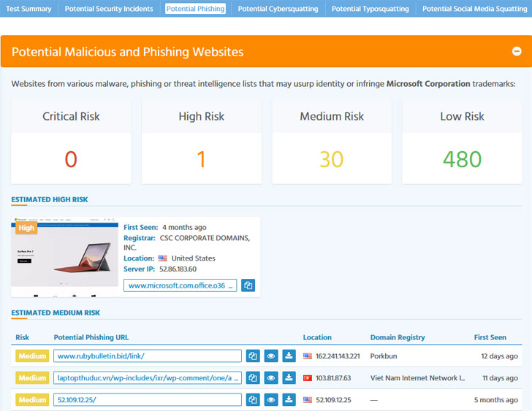Screen dimensions: 532x411
Task: Click the Server IP value 52.86.183.60
Action: tap(178, 269)
